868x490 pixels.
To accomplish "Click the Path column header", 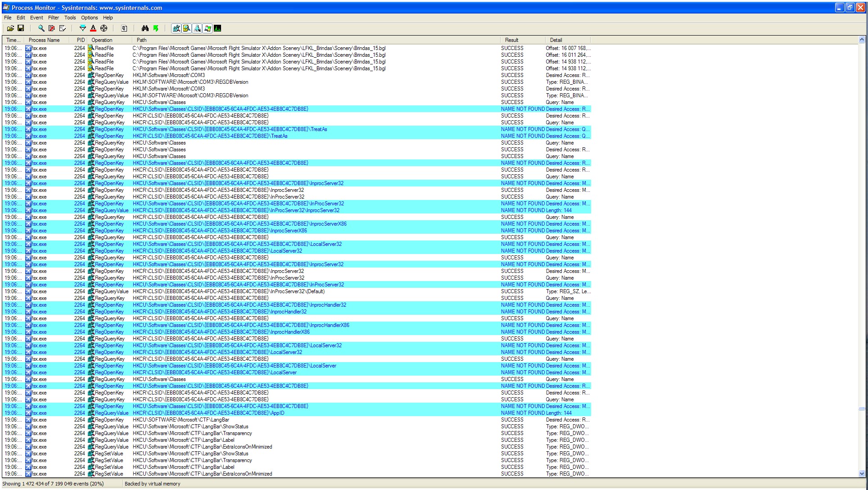I will (x=316, y=40).
